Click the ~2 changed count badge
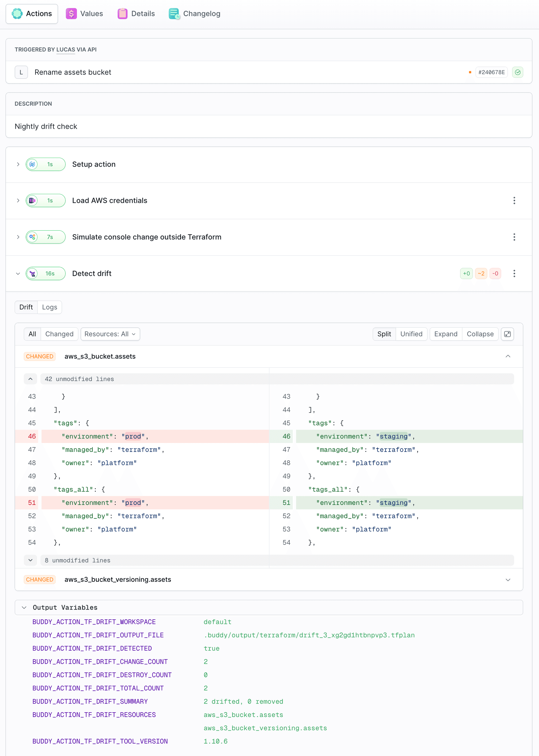This screenshot has width=539, height=756. coord(481,274)
